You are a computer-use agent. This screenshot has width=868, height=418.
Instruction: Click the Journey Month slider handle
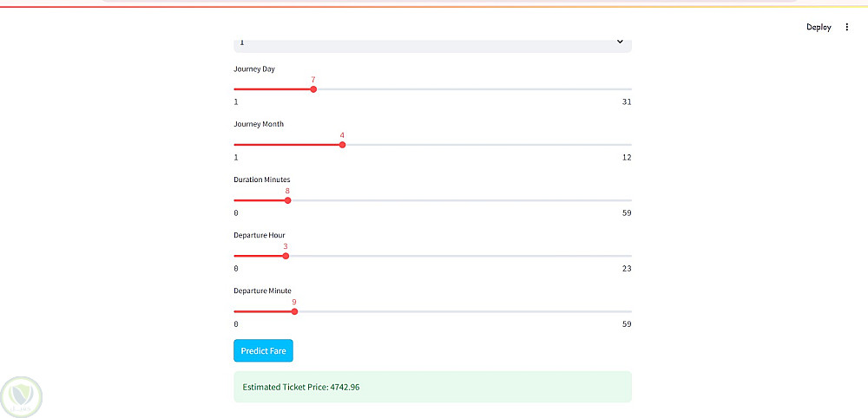(342, 145)
